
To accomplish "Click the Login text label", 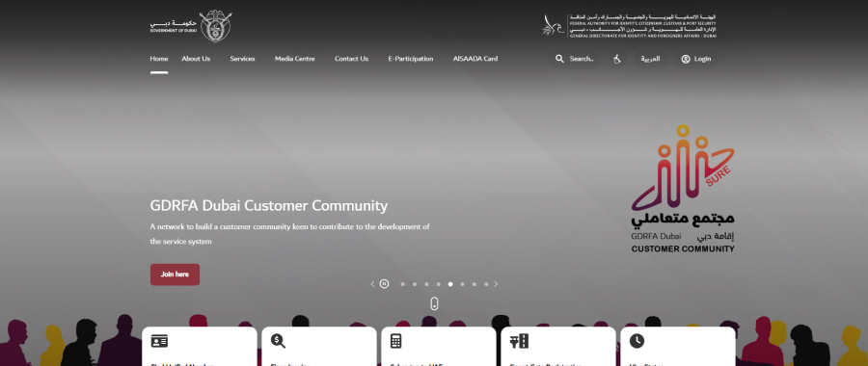I will [x=702, y=59].
